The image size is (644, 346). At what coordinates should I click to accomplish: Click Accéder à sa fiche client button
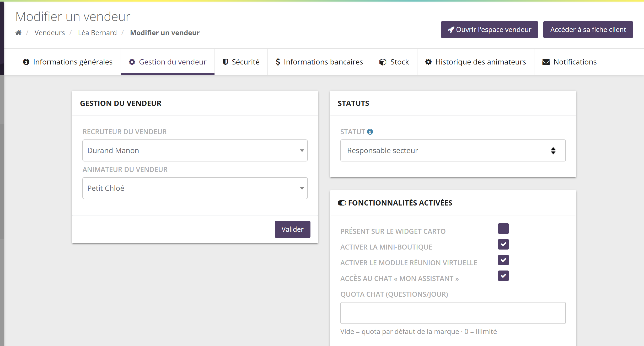point(588,30)
